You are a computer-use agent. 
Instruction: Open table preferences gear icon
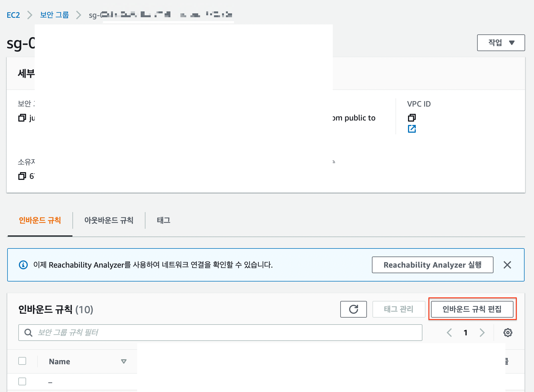tap(508, 333)
